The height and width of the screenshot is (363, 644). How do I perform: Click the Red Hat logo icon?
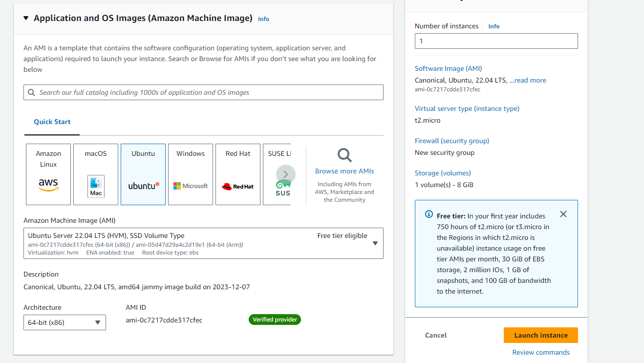pos(238,187)
